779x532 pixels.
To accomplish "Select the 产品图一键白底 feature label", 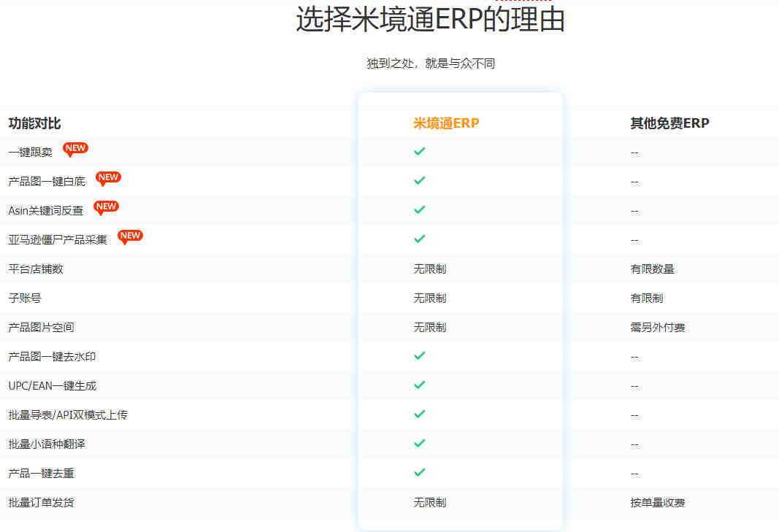I will [x=47, y=182].
